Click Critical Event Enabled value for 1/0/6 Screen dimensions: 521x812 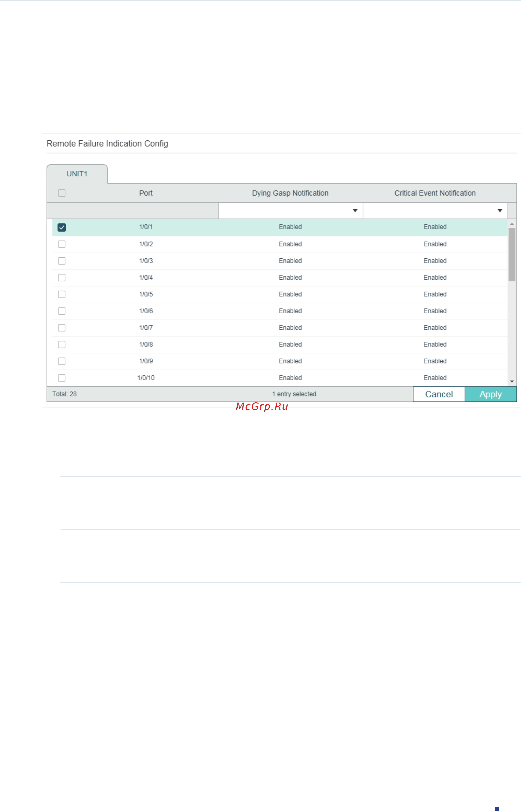[x=435, y=311]
